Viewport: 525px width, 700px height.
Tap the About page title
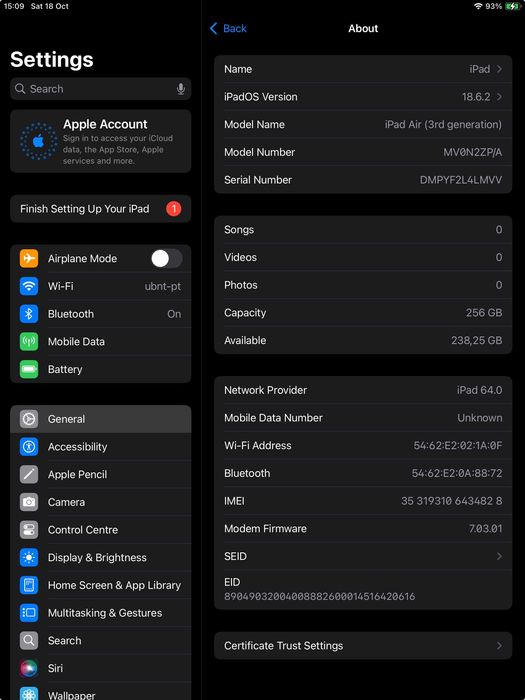363,29
